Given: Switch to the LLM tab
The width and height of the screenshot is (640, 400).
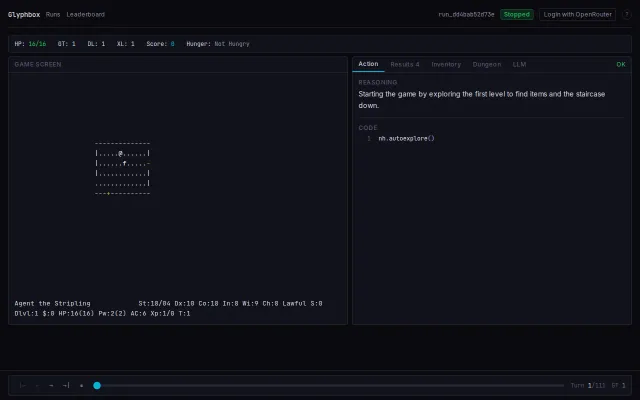Looking at the screenshot, I should click(x=519, y=64).
